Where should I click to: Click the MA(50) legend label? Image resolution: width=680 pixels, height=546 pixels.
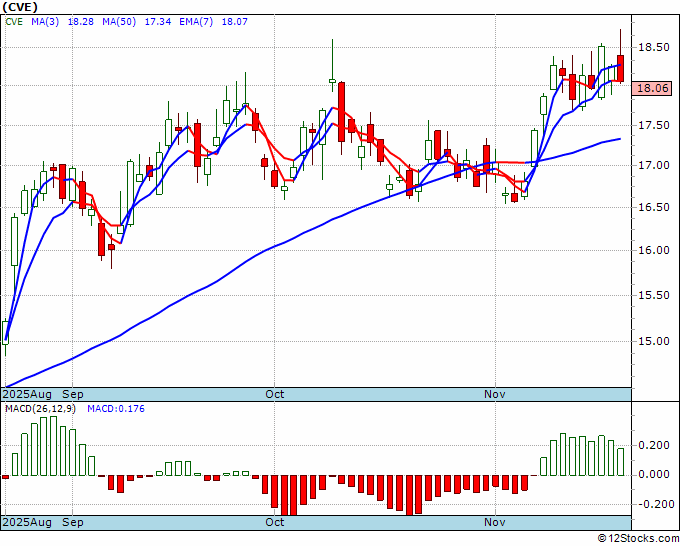point(119,22)
